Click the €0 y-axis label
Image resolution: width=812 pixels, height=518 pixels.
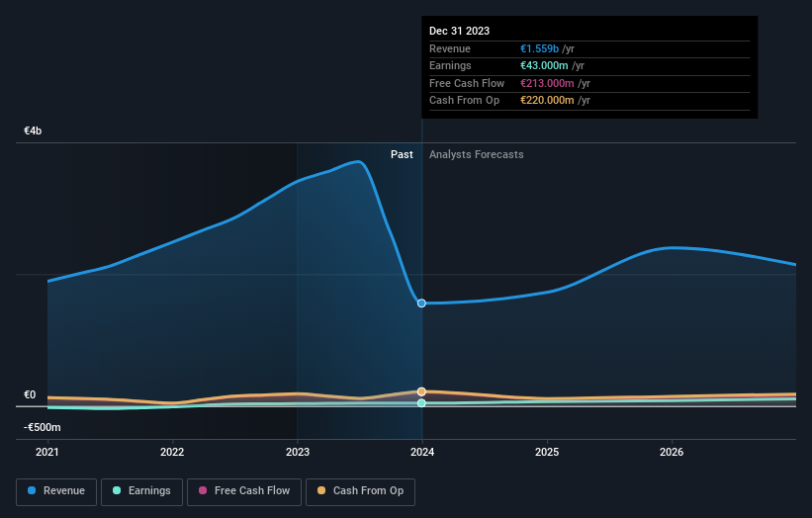[x=30, y=394]
